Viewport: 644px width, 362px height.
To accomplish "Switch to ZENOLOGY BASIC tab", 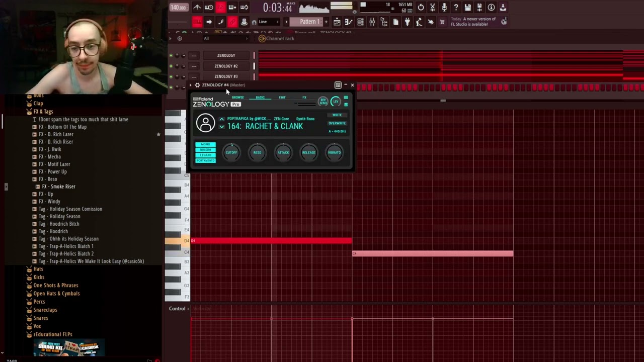I will tap(260, 97).
